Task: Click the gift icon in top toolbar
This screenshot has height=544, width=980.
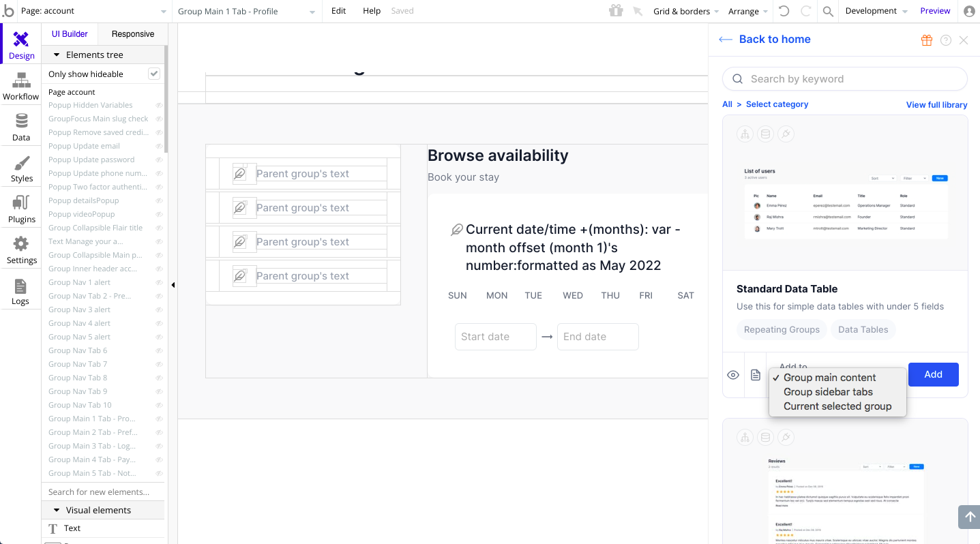Action: (616, 11)
